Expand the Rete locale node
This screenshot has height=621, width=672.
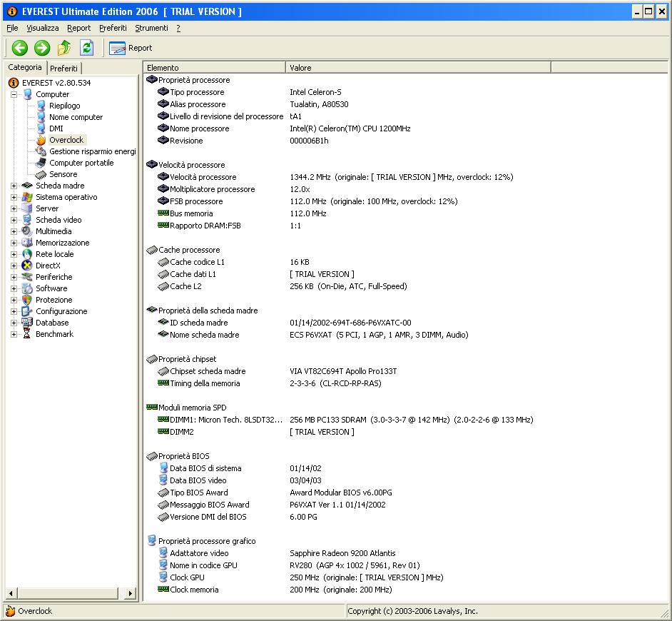[14, 254]
